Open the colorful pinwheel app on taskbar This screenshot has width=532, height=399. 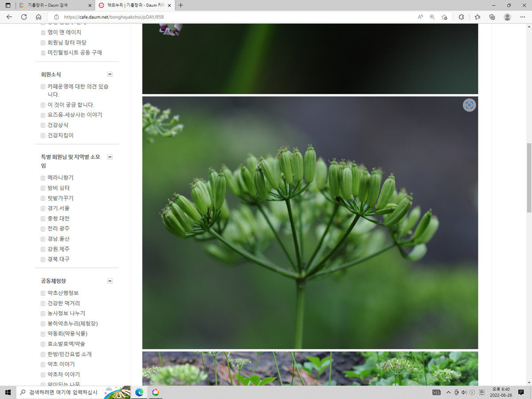(155, 392)
